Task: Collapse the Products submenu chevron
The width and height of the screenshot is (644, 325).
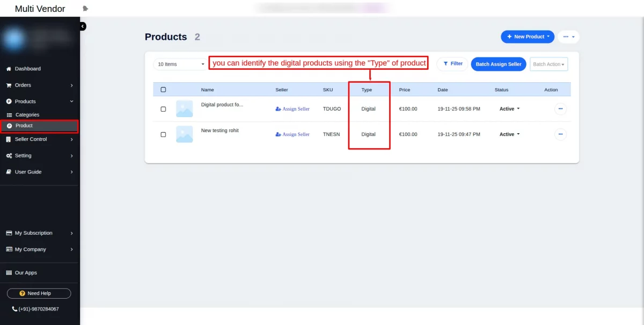Action: point(71,102)
